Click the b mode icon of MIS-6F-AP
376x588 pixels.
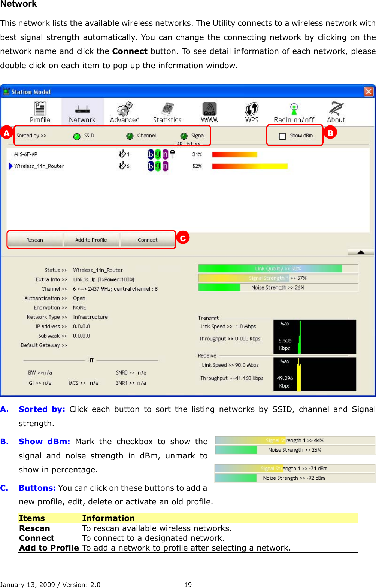[x=151, y=154]
